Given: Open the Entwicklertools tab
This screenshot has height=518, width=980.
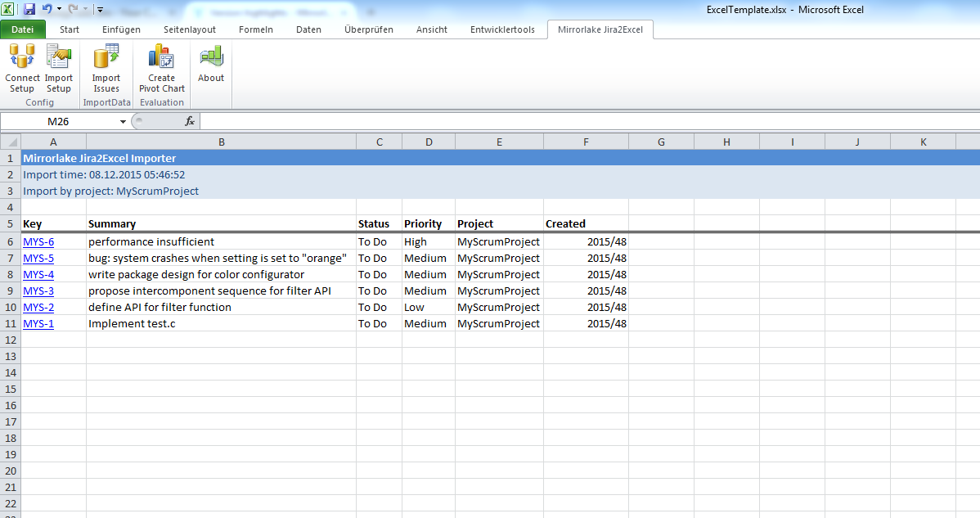Looking at the screenshot, I should (x=502, y=29).
